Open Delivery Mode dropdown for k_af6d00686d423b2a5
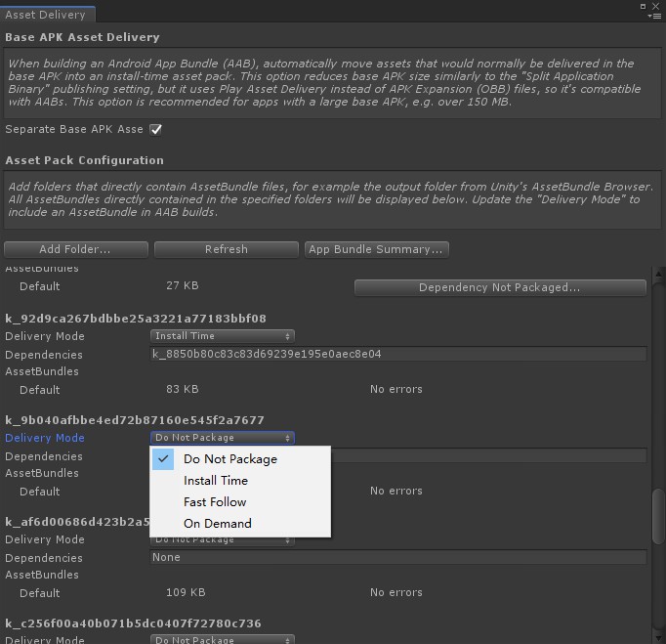 222,540
